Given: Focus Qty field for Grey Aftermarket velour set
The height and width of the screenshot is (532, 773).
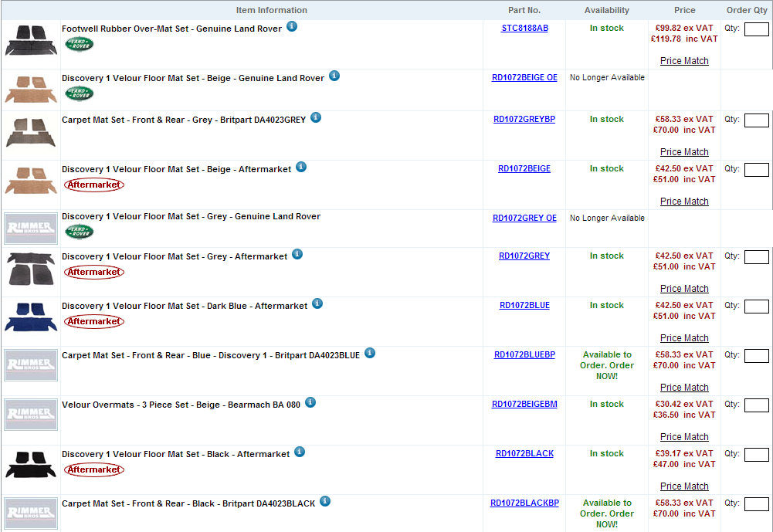Looking at the screenshot, I should click(756, 257).
